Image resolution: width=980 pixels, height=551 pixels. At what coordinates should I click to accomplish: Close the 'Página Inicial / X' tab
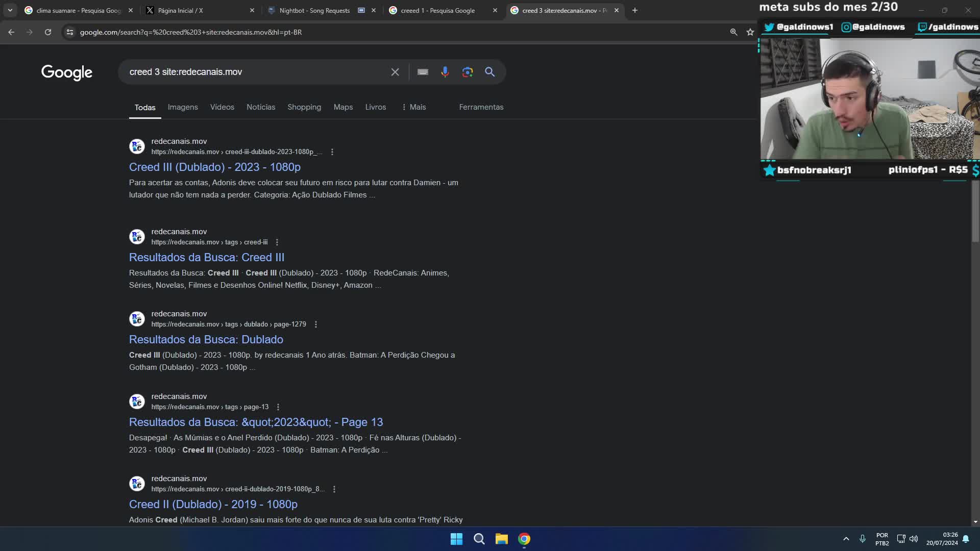click(x=252, y=10)
